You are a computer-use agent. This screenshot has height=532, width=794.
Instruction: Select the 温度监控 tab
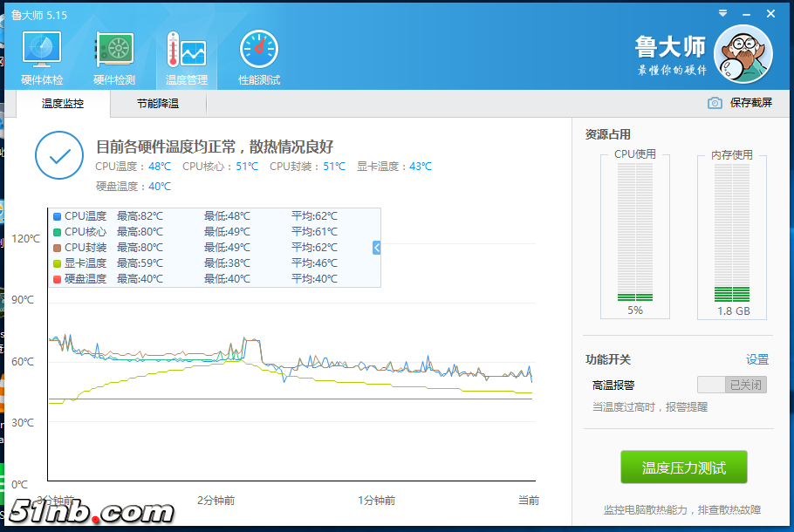coord(63,103)
